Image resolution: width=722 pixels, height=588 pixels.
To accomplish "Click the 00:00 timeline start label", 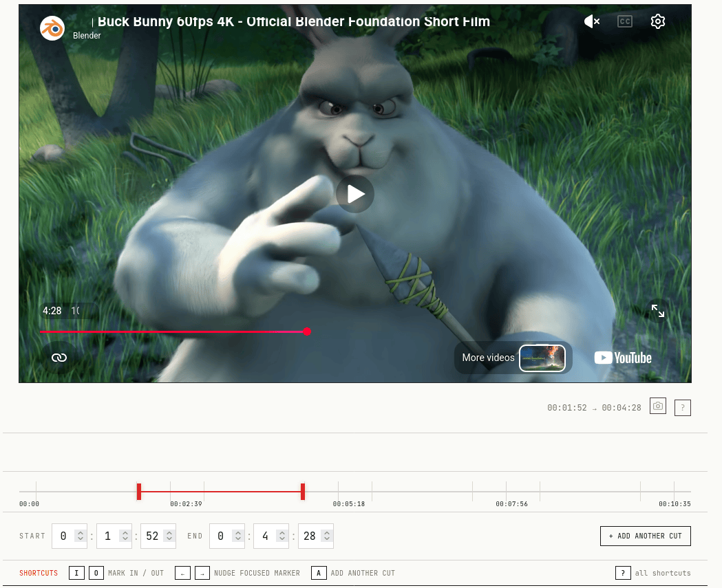I will coord(29,504).
